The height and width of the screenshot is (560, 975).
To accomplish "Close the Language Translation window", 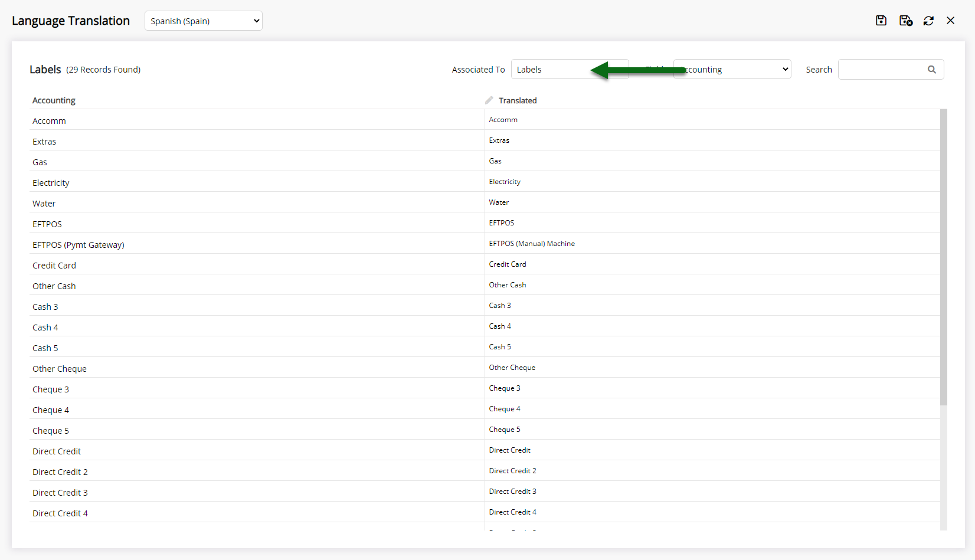I will [951, 21].
